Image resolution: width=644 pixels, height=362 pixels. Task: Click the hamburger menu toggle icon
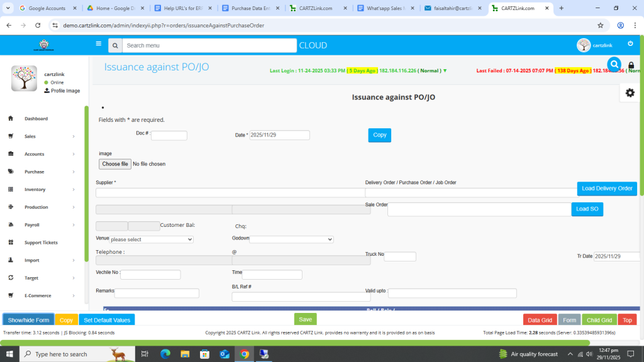(98, 44)
